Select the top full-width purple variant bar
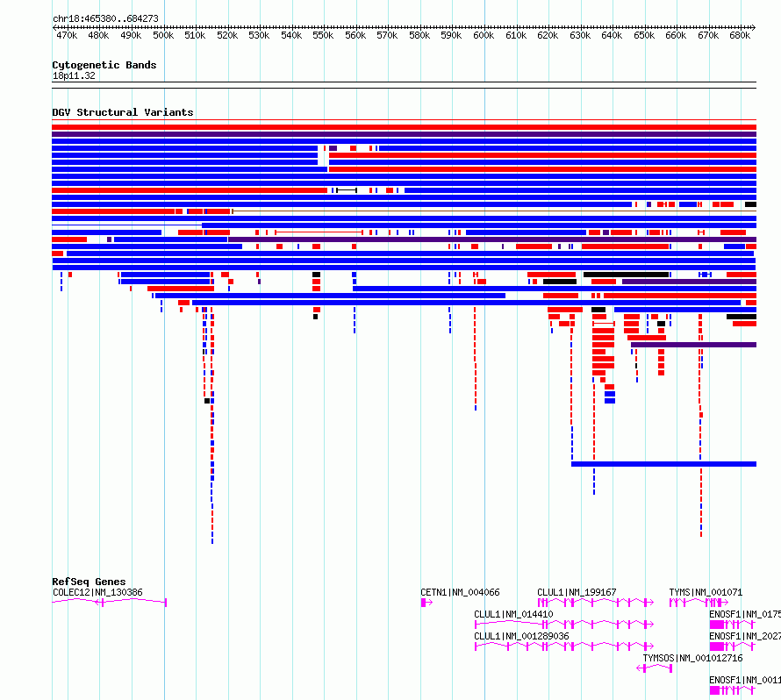The image size is (781, 700). click(404, 134)
